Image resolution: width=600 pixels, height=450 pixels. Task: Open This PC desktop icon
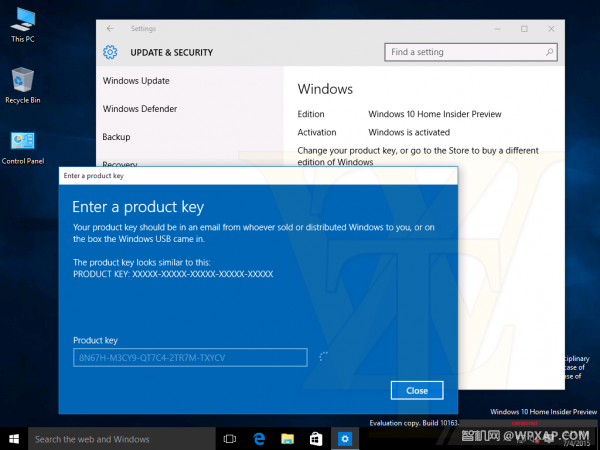(x=23, y=25)
